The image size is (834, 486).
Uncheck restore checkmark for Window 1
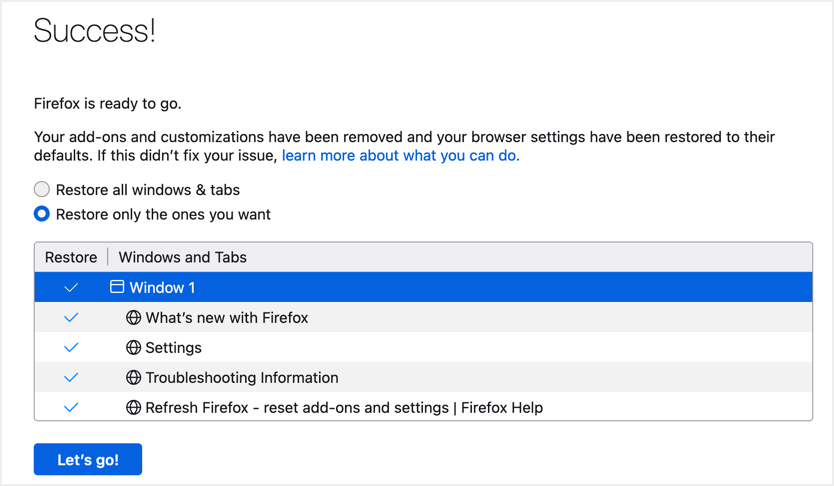tap(71, 288)
